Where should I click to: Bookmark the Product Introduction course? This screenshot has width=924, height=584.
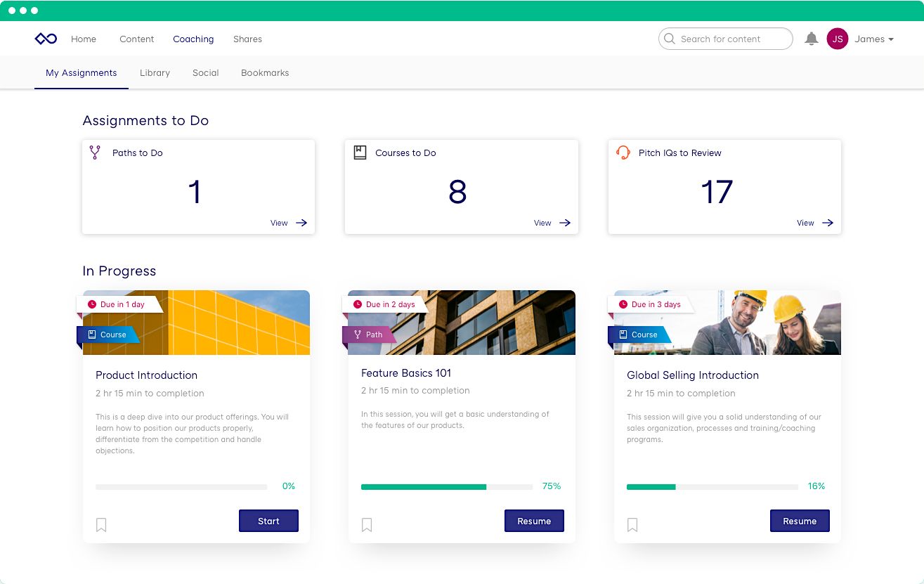(101, 525)
